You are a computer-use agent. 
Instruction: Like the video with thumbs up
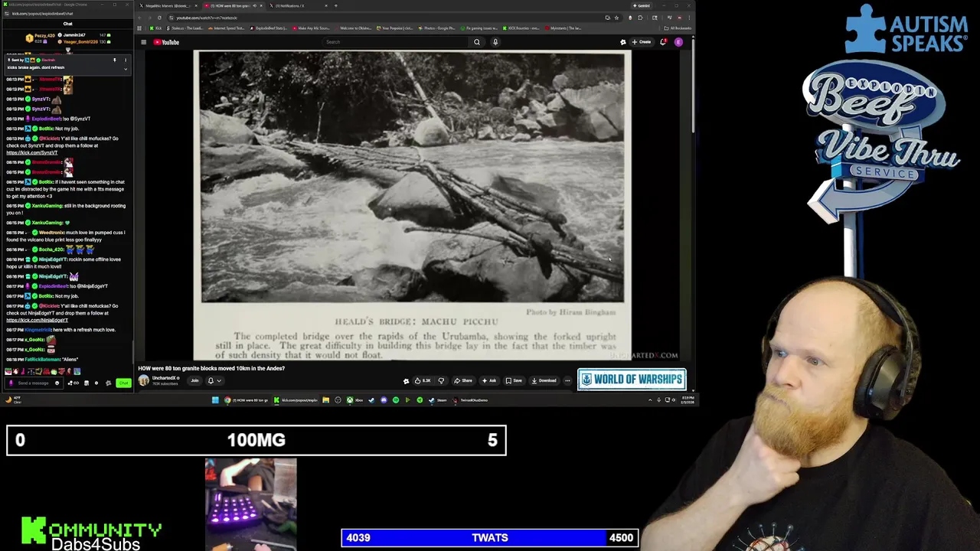click(422, 380)
